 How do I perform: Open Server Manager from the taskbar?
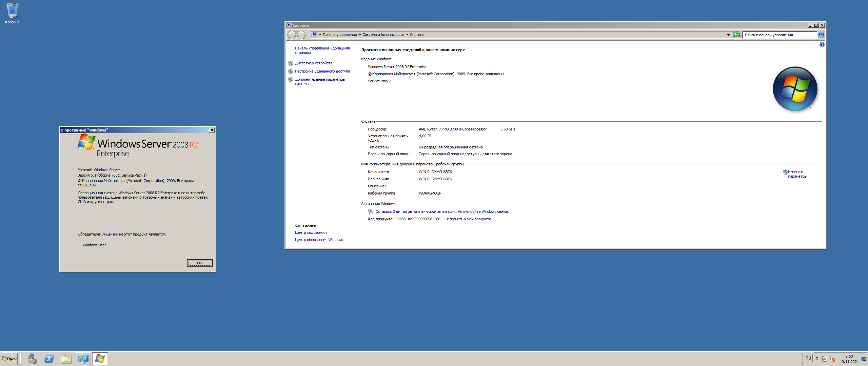(33, 359)
